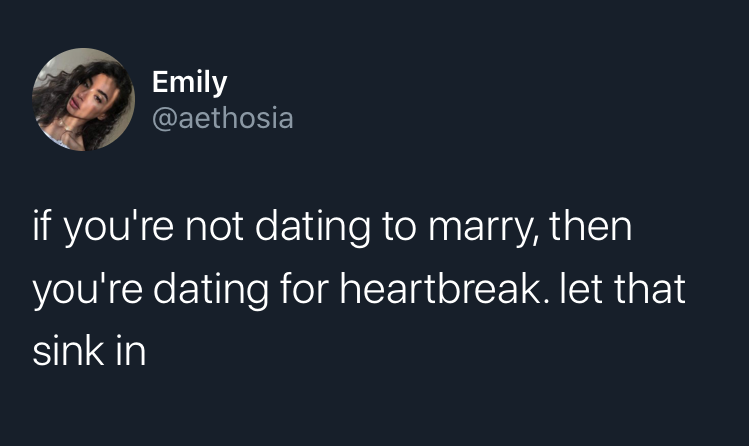This screenshot has width=749, height=446.
Task: Click "you're" at the start of line two
Action: click(91, 291)
